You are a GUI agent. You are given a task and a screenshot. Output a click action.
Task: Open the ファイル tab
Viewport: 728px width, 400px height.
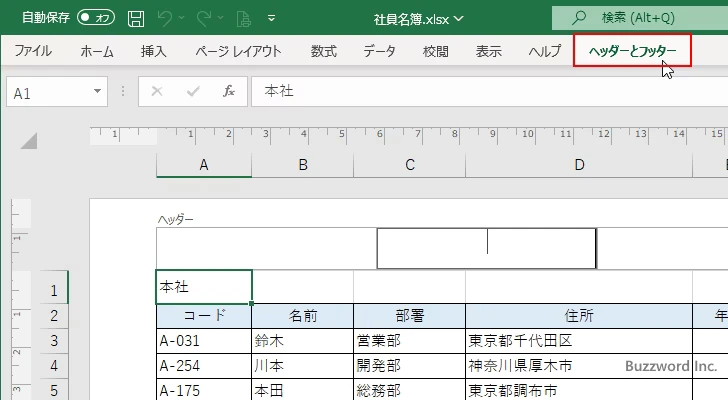(x=33, y=51)
